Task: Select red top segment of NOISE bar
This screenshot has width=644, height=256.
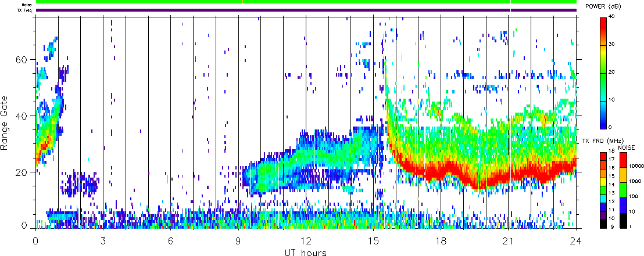Action: click(622, 161)
